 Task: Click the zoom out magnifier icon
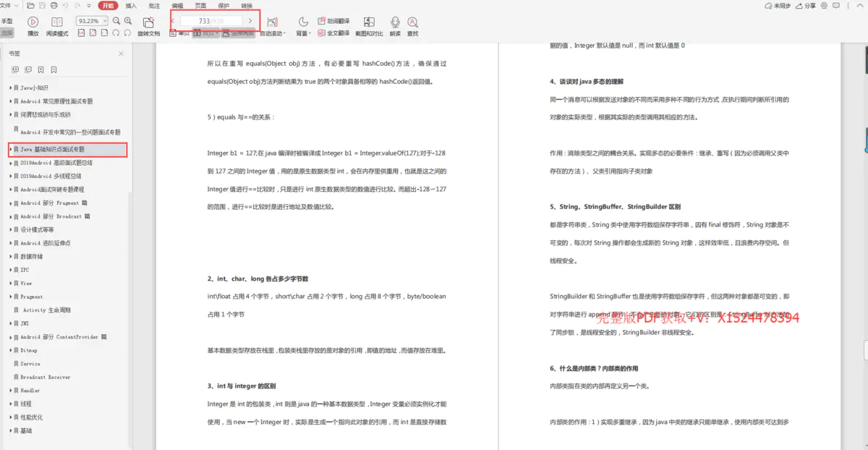[x=116, y=21]
